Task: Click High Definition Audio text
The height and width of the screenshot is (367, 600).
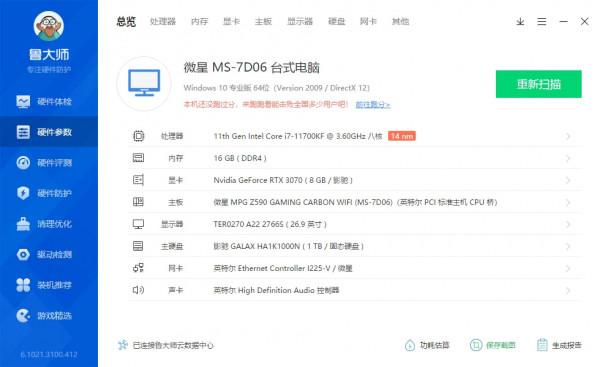Action: click(276, 290)
